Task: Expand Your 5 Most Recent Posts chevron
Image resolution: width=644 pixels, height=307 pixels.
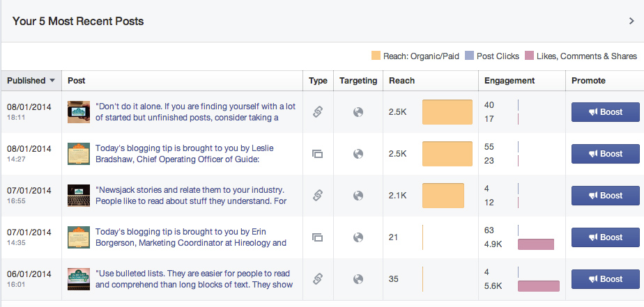Action: point(631,21)
